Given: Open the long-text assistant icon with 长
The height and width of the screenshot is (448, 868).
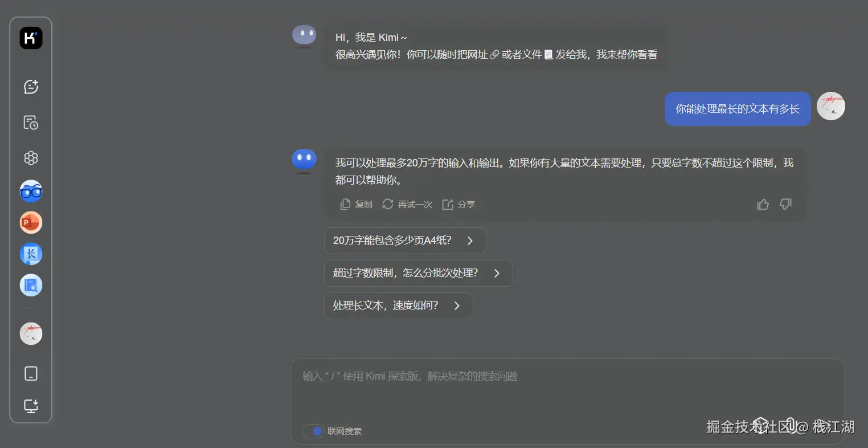Looking at the screenshot, I should (x=31, y=254).
